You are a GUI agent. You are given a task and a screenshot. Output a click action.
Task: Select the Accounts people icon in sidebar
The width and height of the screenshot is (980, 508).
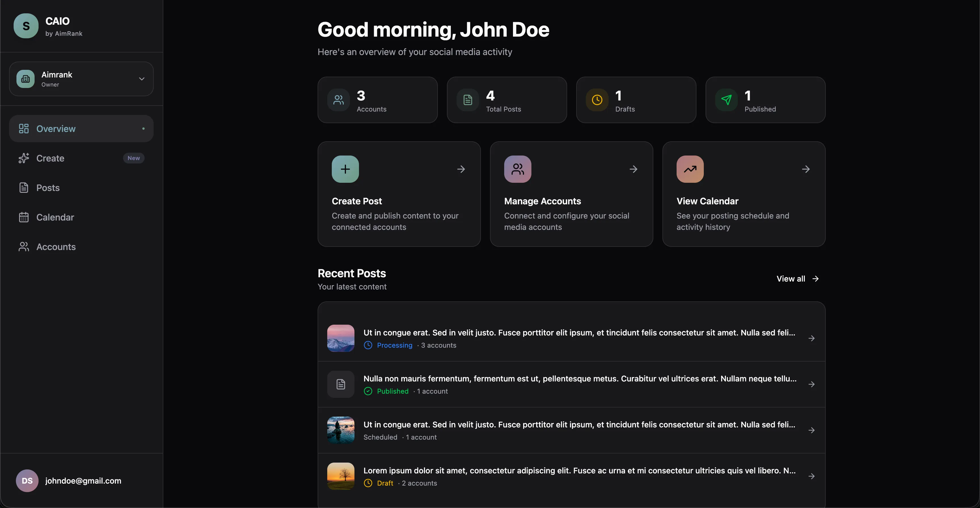[24, 246]
